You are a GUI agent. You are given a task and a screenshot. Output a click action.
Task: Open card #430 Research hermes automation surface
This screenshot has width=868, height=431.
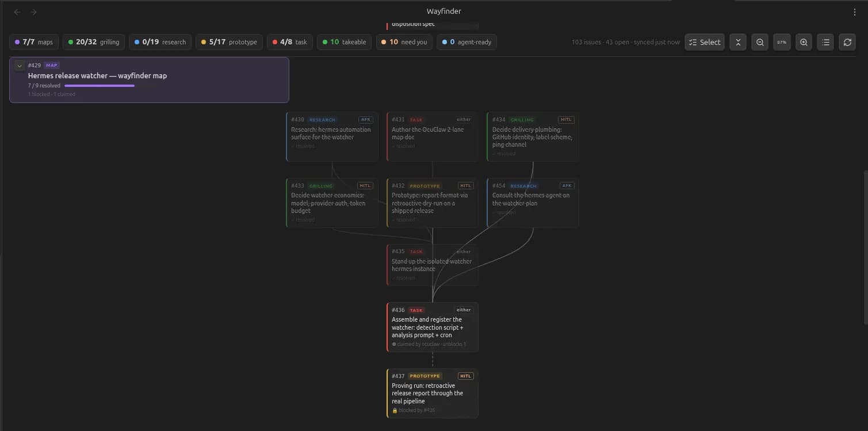pyautogui.click(x=332, y=136)
